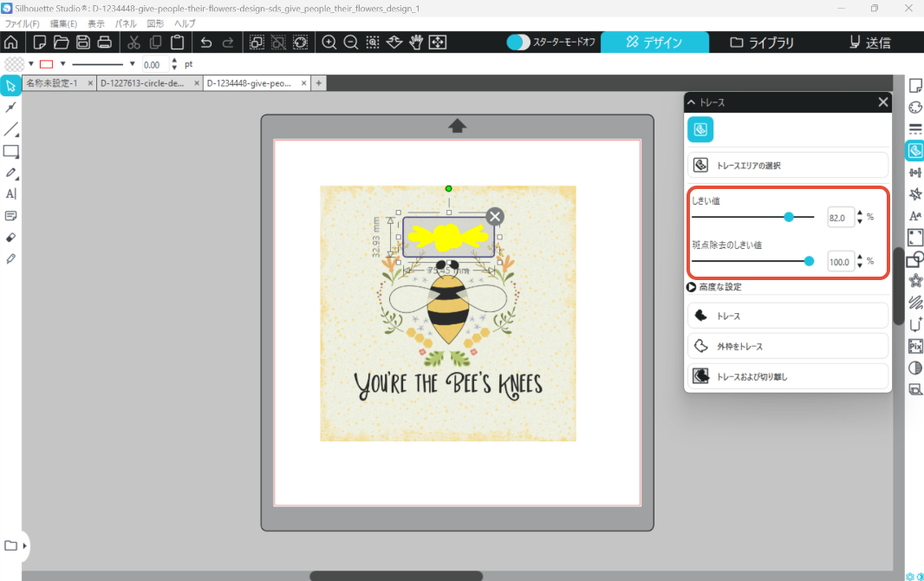
Task: Click the Cut scissors icon
Action: click(133, 42)
